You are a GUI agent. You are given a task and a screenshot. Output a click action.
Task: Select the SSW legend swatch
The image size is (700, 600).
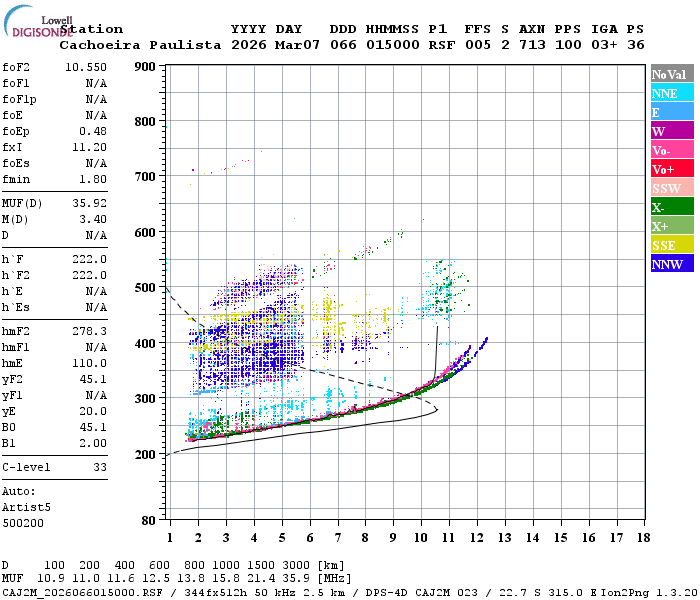tap(672, 188)
